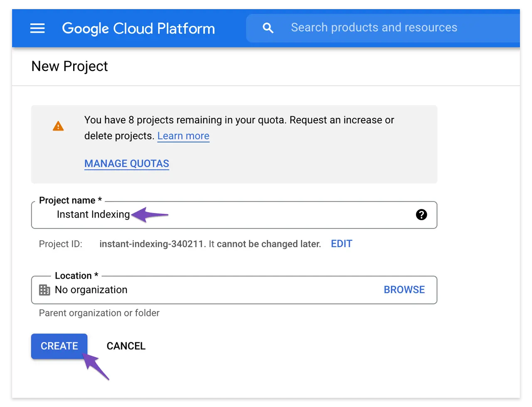Click the 'cannot be changed later' text
This screenshot has height=407, width=532.
(x=269, y=244)
